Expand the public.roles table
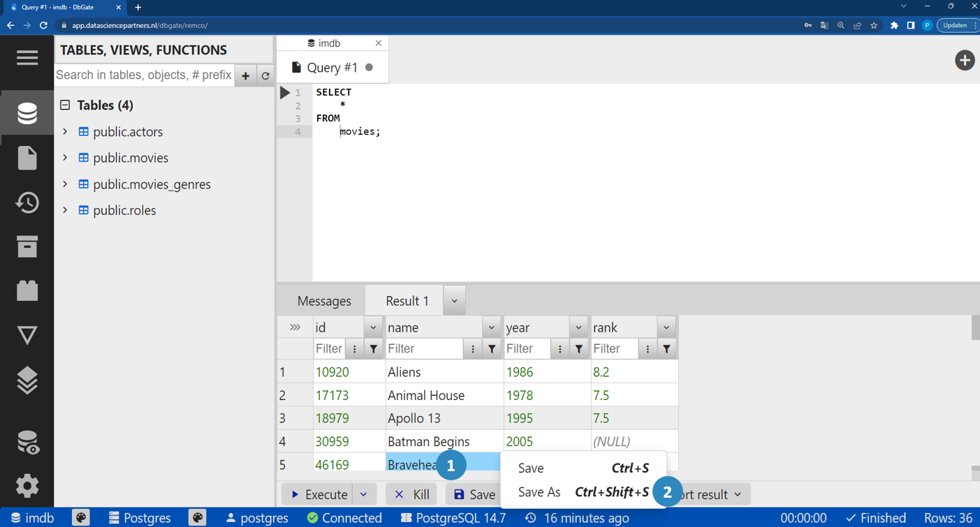The width and height of the screenshot is (980, 527). [x=65, y=210]
